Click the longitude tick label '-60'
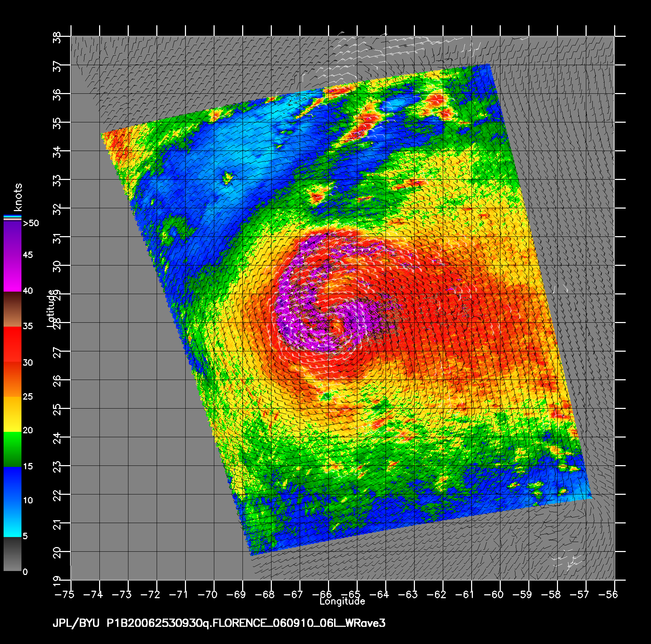 (494, 594)
